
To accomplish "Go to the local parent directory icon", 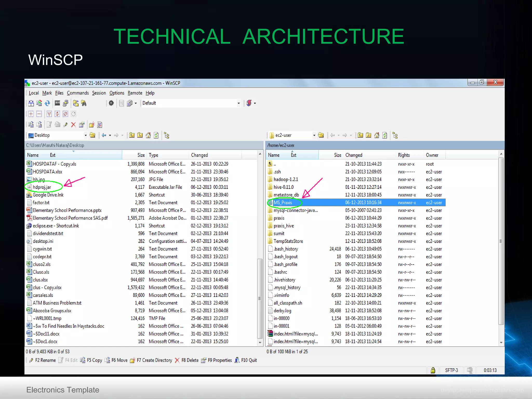I will click(132, 135).
